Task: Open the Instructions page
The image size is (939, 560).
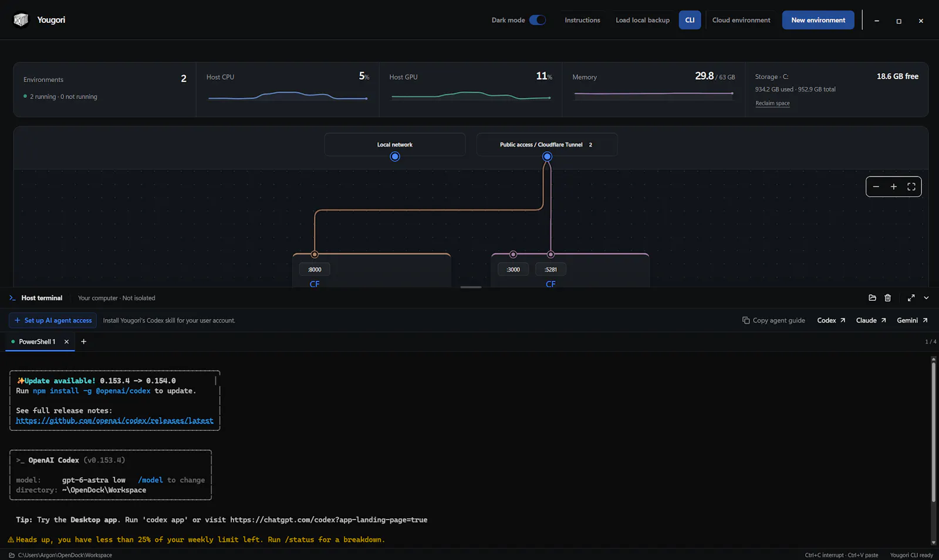Action: (x=582, y=20)
